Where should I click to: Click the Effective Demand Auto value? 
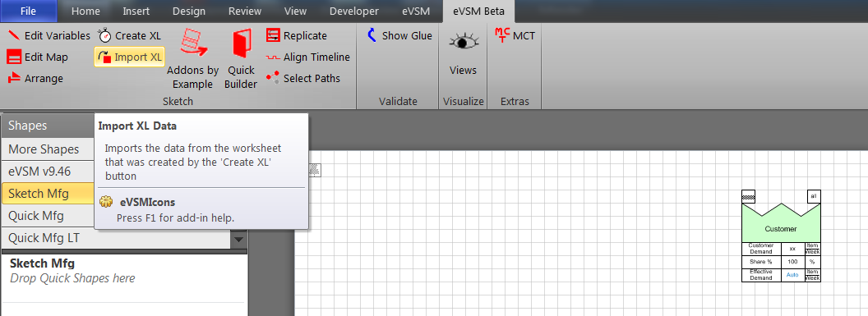pos(792,275)
